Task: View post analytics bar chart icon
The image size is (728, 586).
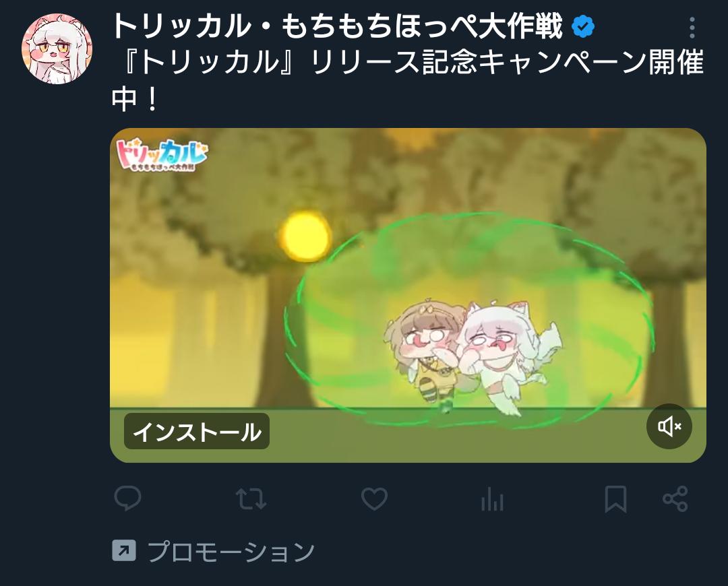Action: coord(492,499)
